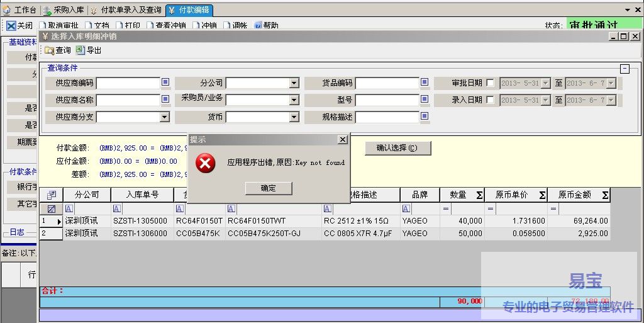Open the 供应商分支 dropdown list
The height and width of the screenshot is (323, 644).
pos(164,117)
